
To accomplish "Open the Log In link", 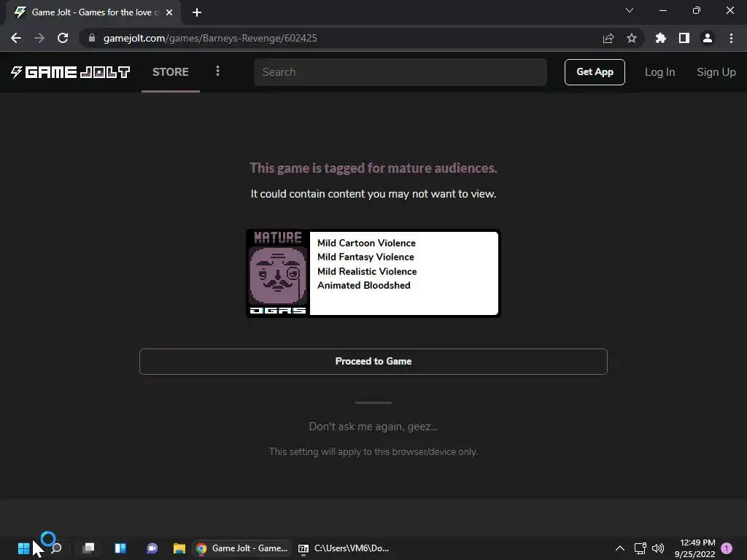I will coord(659,72).
